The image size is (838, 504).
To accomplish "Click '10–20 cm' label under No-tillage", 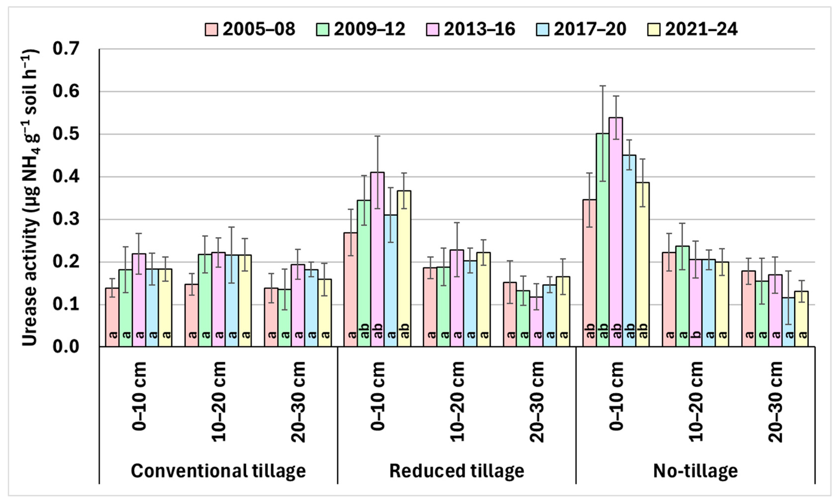I will [x=696, y=402].
